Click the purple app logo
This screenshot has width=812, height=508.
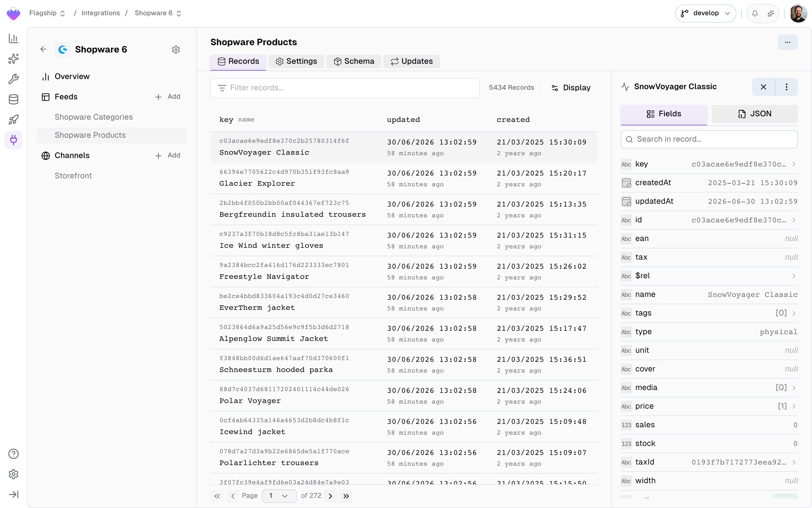[14, 14]
